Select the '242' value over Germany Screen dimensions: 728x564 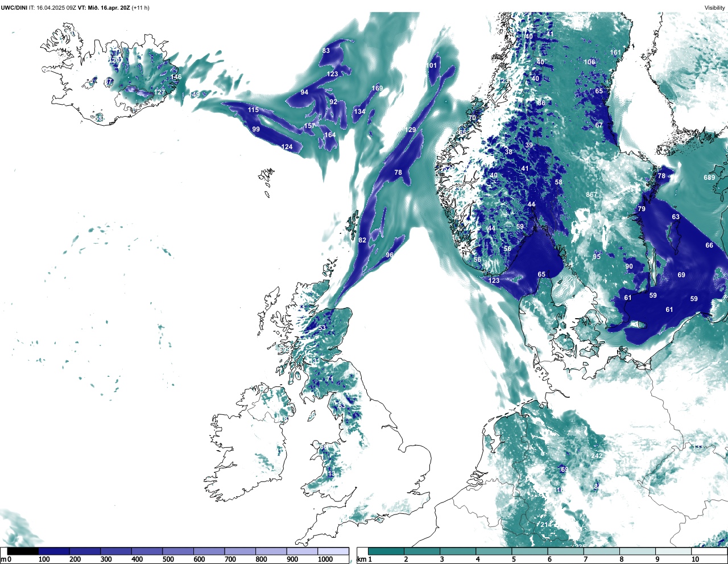(597, 456)
